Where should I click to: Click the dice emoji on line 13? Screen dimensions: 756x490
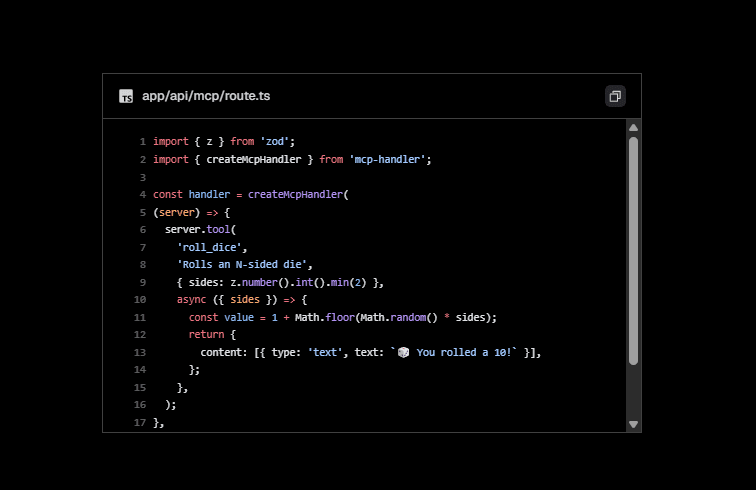click(404, 353)
